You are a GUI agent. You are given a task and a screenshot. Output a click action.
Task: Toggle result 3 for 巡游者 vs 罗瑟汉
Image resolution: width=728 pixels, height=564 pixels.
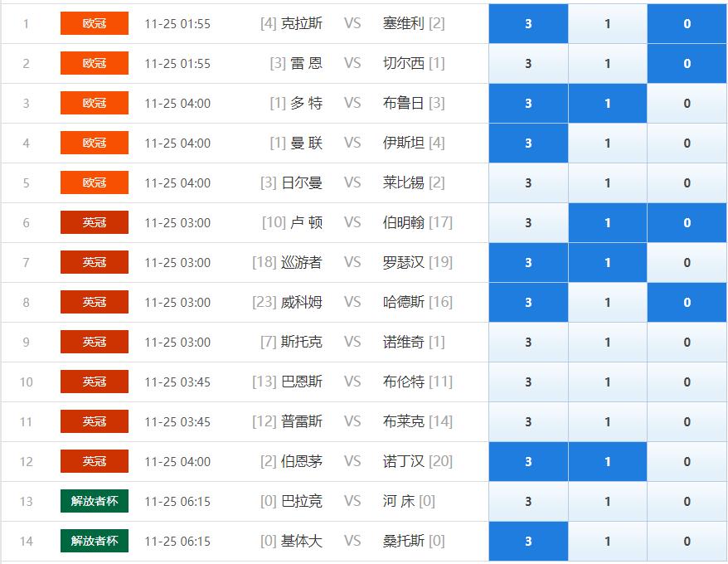(528, 263)
